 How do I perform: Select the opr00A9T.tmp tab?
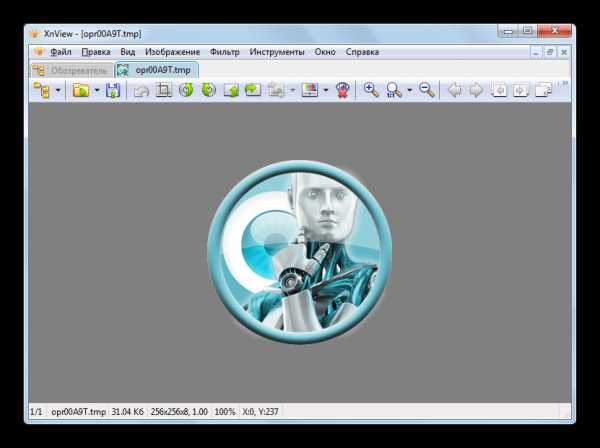click(x=157, y=70)
